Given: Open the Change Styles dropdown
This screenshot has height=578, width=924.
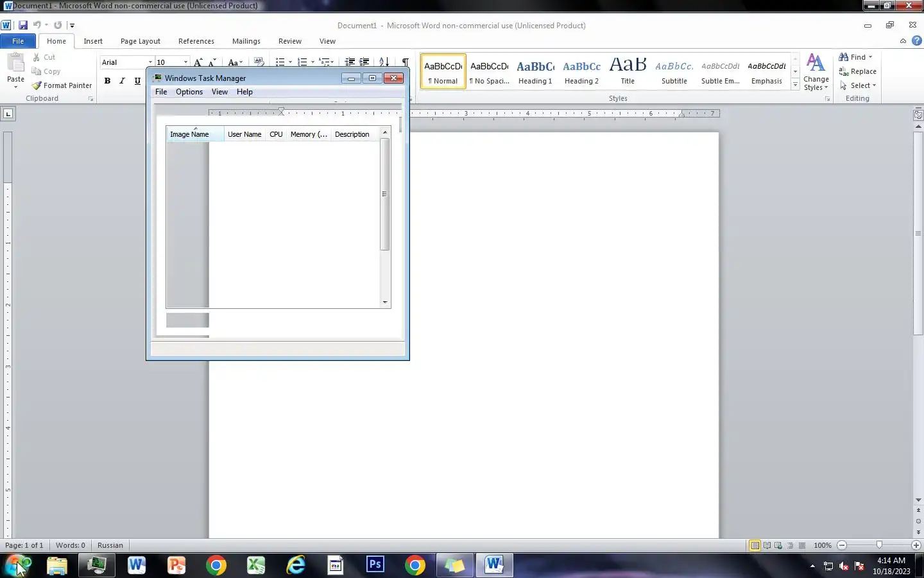Looking at the screenshot, I should click(816, 72).
